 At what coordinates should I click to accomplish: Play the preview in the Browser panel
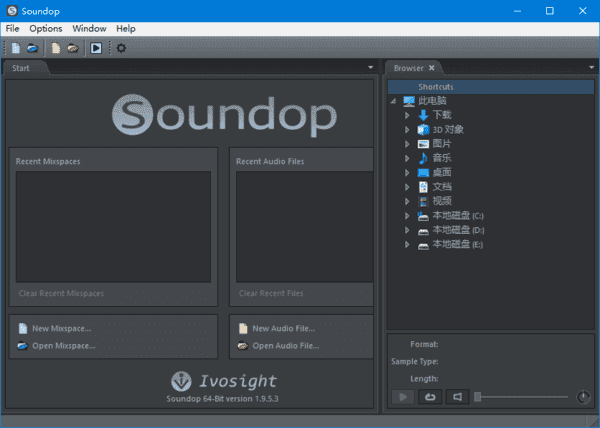coord(403,397)
